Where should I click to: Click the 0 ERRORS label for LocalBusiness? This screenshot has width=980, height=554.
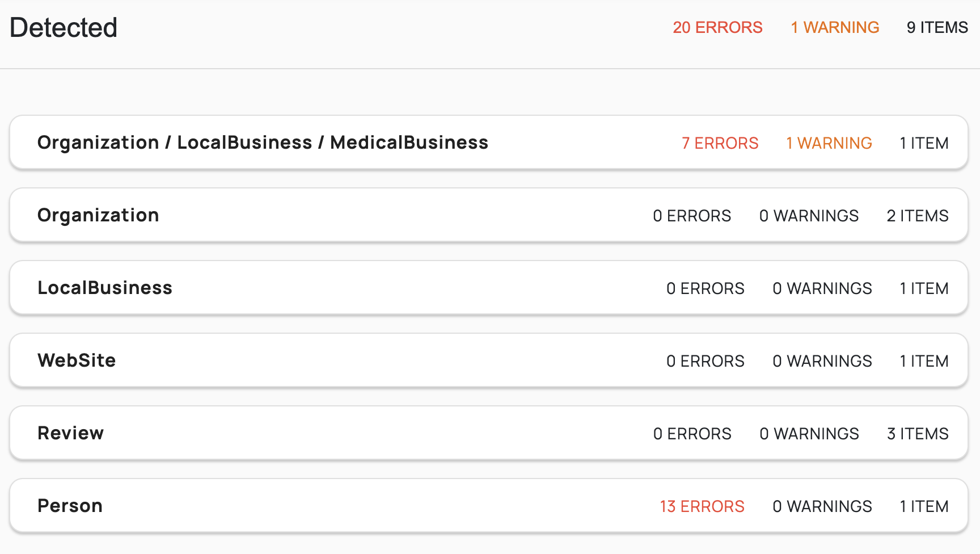pyautogui.click(x=706, y=288)
